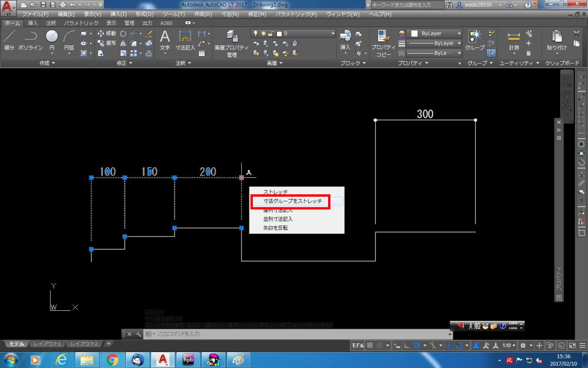Switch to the パラメトリック ribbon tab
The width and height of the screenshot is (588, 368).
coord(81,23)
